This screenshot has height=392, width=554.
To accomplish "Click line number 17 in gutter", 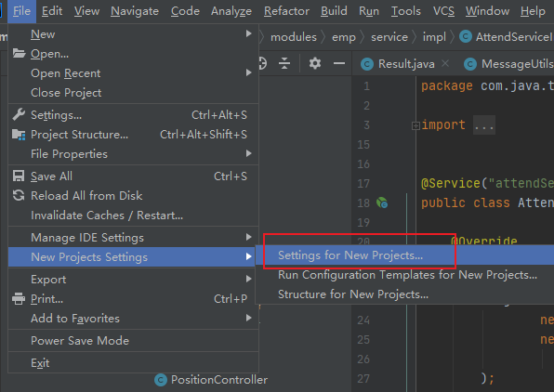I will pyautogui.click(x=363, y=183).
